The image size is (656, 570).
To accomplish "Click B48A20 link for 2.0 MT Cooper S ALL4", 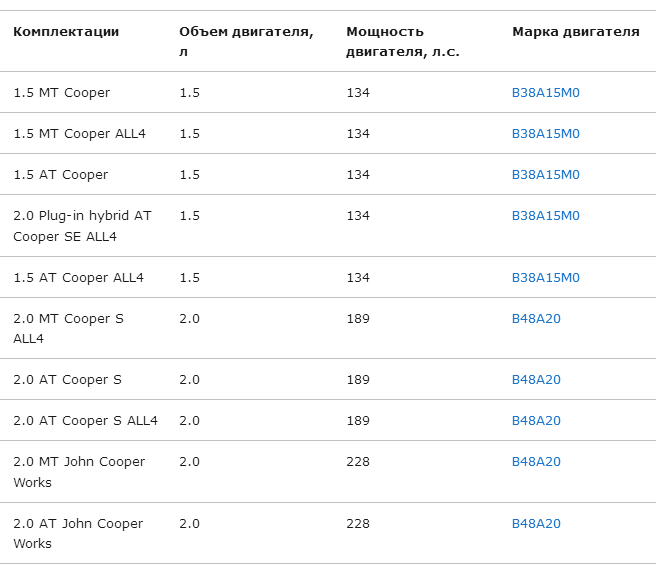I will (x=536, y=319).
